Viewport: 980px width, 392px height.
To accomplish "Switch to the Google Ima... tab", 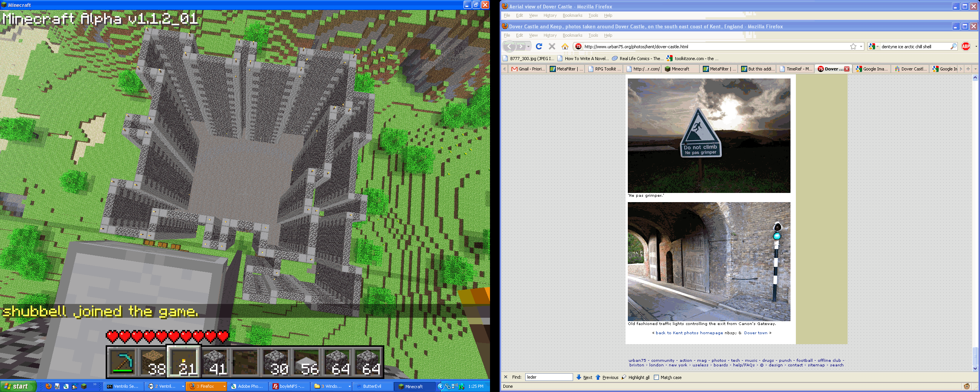I will (872, 69).
